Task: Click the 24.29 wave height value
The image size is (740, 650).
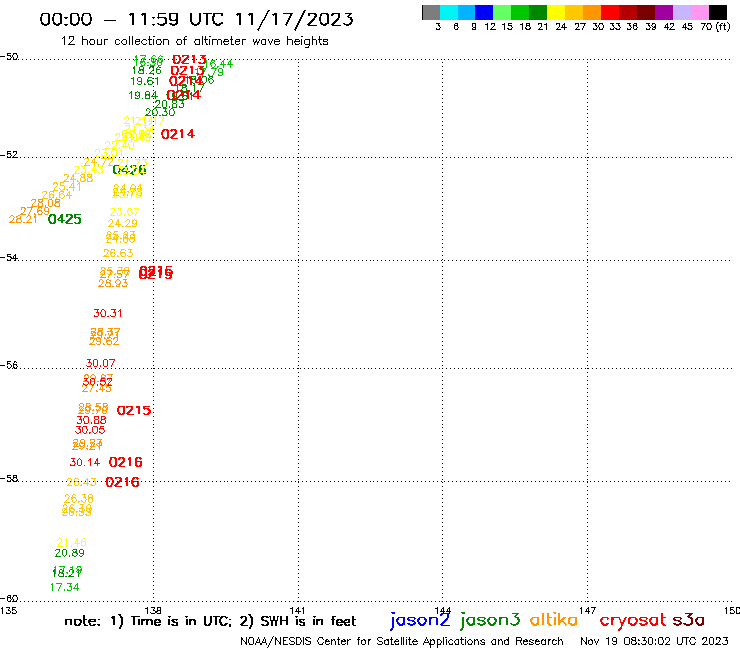Action: coord(122,223)
